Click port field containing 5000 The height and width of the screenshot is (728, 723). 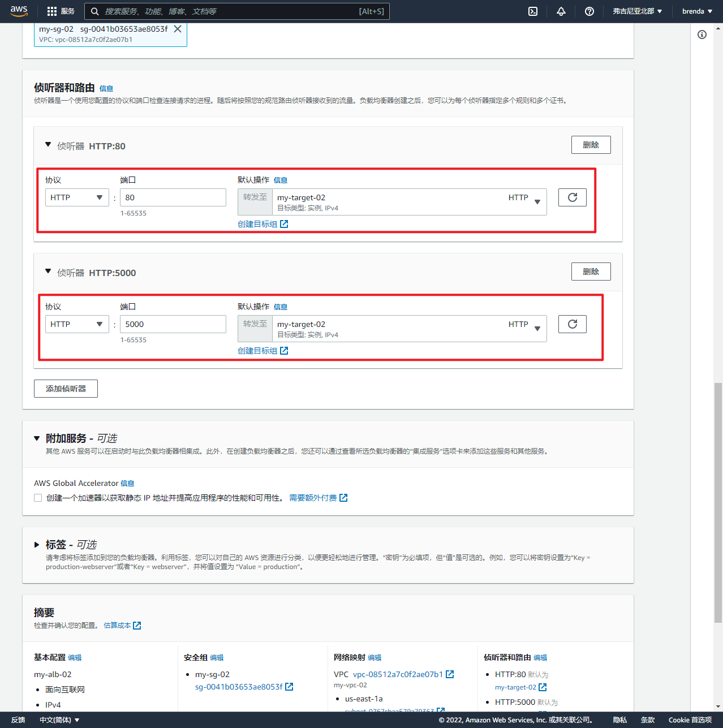coord(173,324)
